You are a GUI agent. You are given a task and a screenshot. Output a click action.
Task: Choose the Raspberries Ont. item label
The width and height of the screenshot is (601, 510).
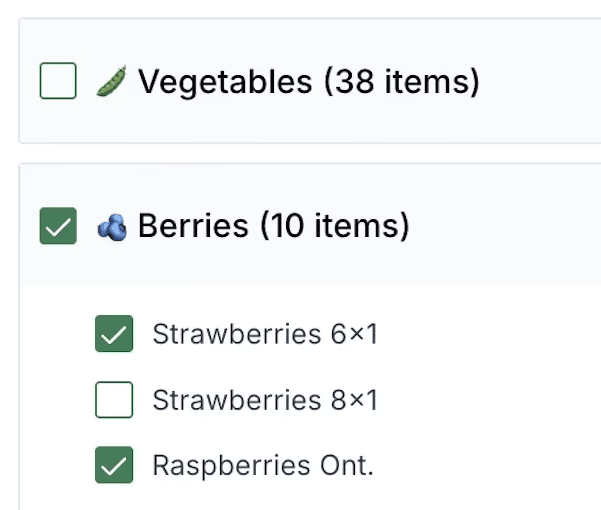pos(262,465)
